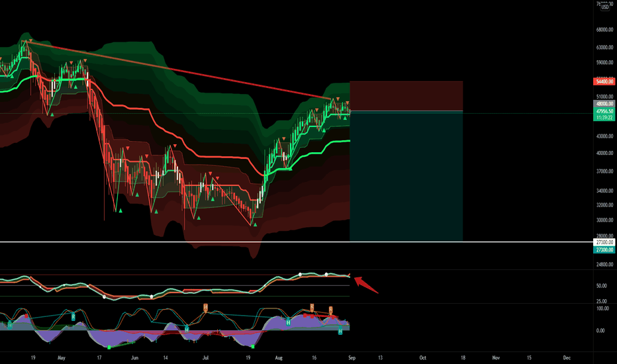Viewport: 617px width, 364px height.
Task: Click the green 47956.50 current price tag
Action: (604, 111)
